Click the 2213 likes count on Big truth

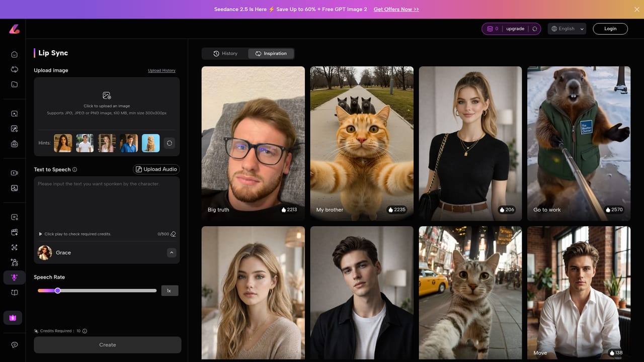click(x=289, y=210)
